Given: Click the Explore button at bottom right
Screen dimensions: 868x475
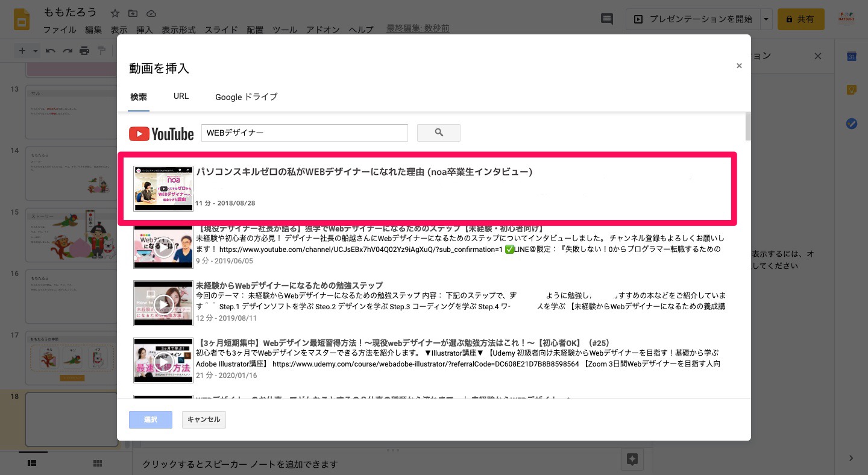Looking at the screenshot, I should [x=632, y=459].
